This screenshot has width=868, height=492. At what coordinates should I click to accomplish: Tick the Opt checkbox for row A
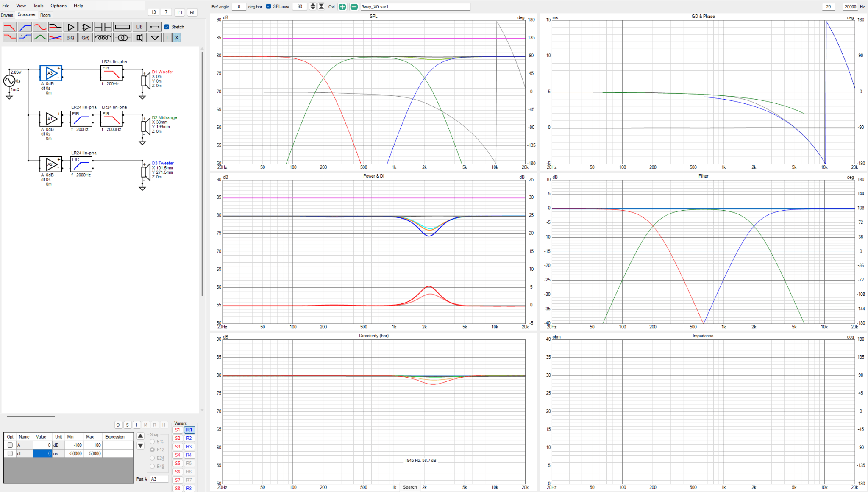(10, 445)
